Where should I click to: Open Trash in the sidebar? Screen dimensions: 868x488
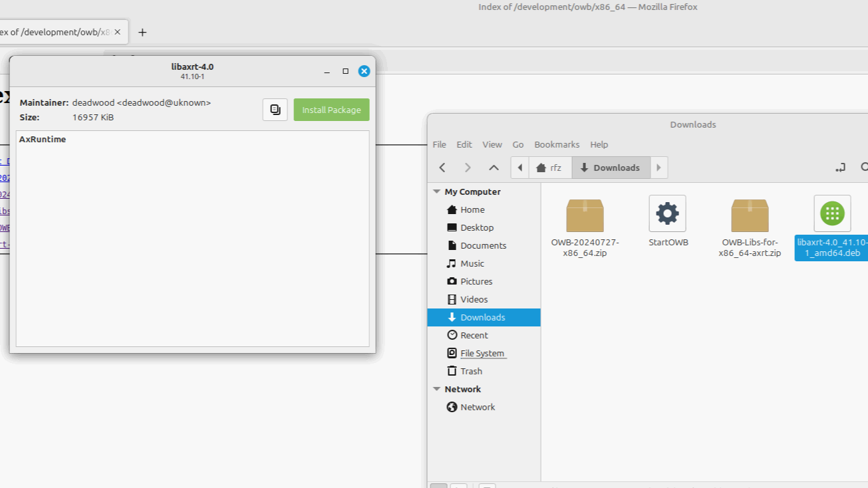coord(471,371)
